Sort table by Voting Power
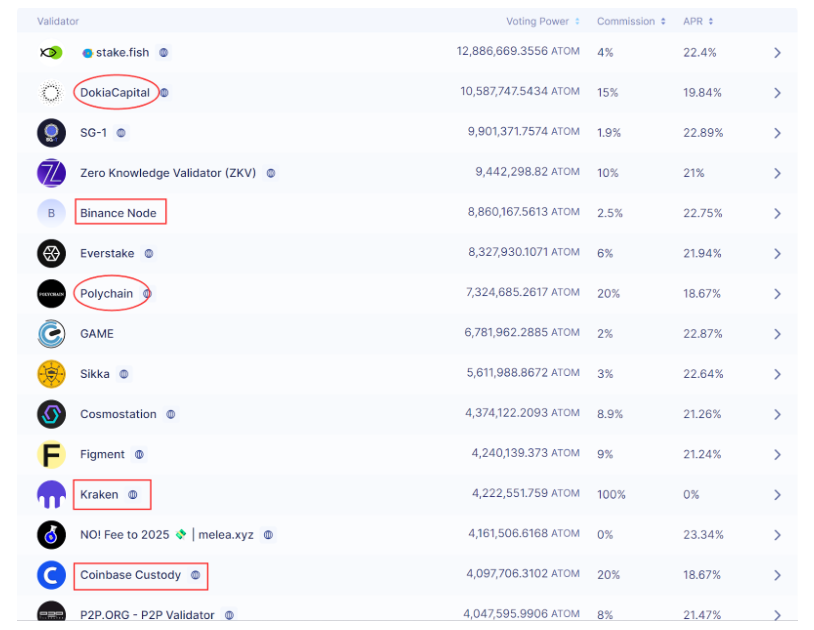This screenshot has width=814, height=630. click(542, 21)
